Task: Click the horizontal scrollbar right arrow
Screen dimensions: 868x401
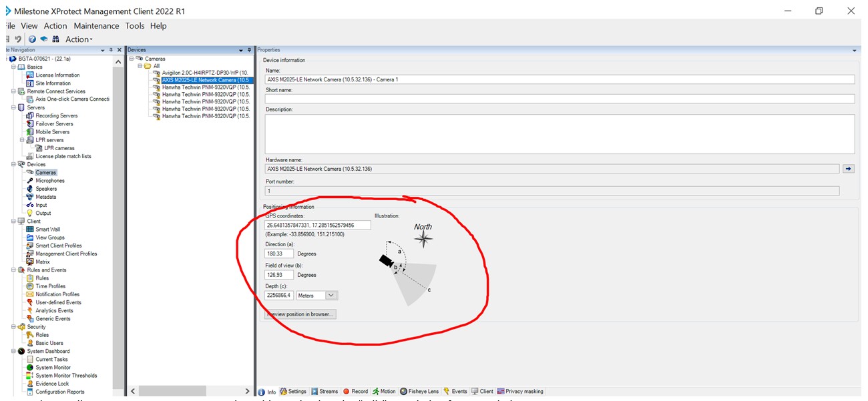Action: tap(247, 390)
